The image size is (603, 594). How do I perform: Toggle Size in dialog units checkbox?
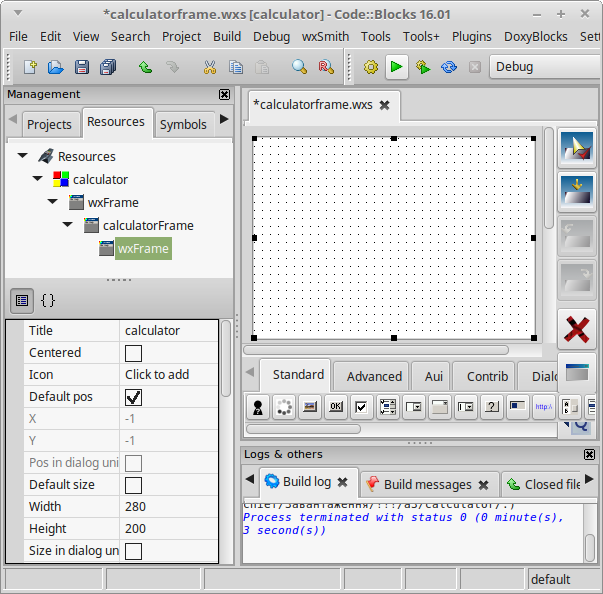(x=133, y=551)
